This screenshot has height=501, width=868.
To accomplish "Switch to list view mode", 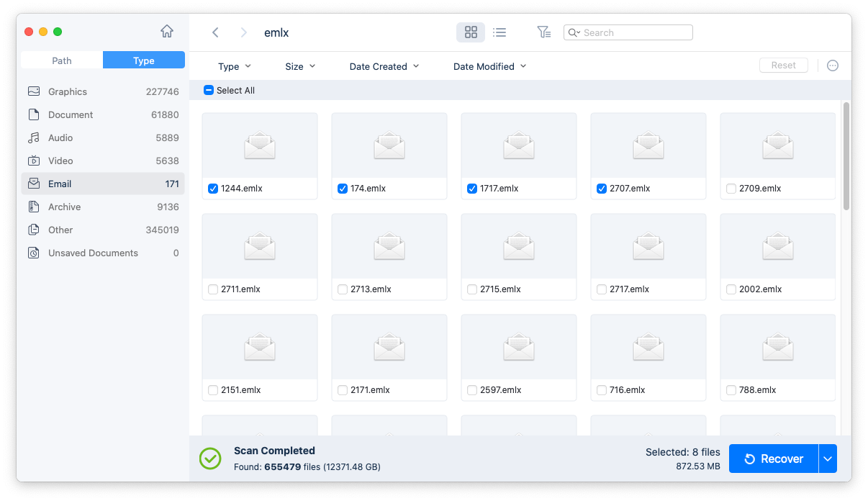I will point(499,32).
